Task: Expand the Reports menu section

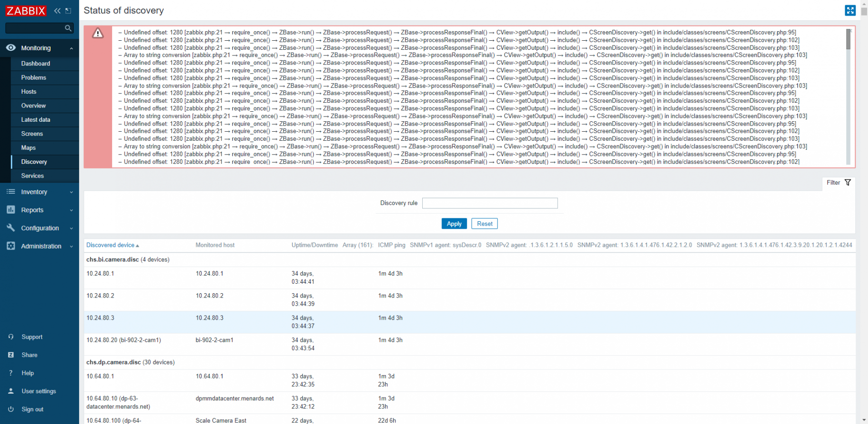Action: click(39, 210)
